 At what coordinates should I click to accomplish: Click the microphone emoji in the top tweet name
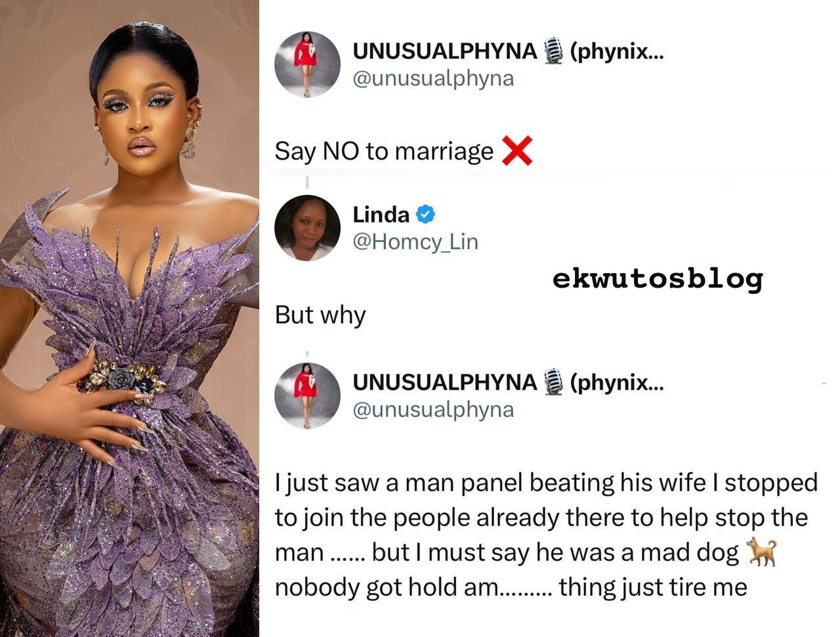pos(554,51)
